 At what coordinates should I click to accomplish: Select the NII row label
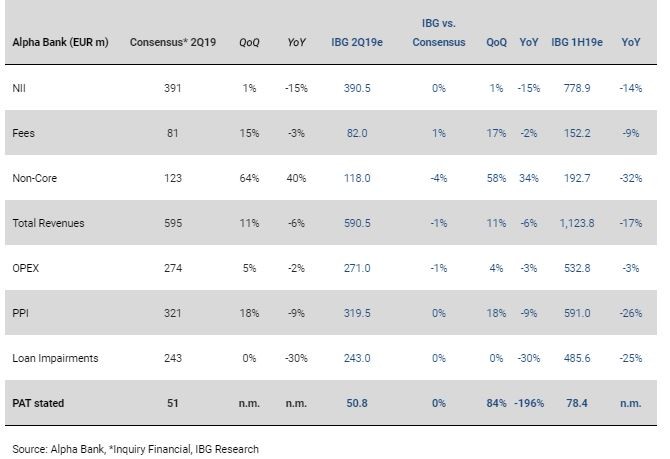click(x=19, y=88)
